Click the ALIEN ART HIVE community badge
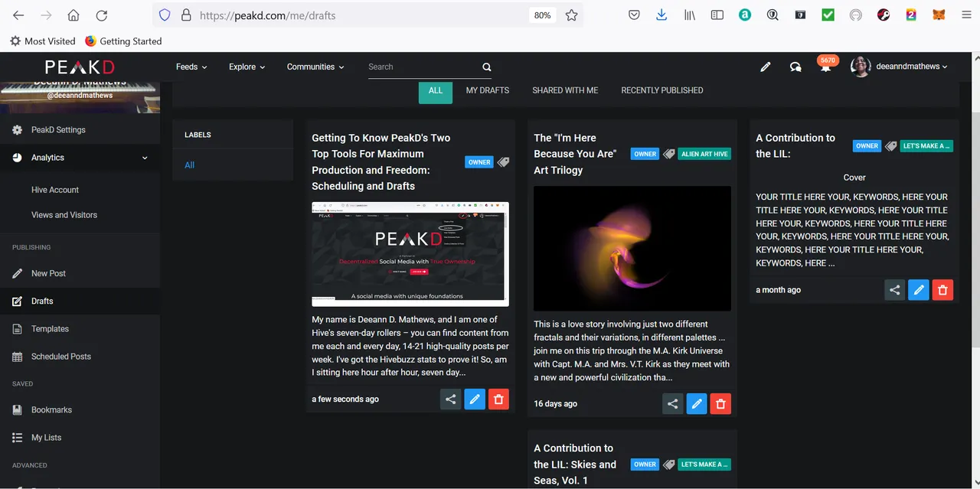 point(704,154)
